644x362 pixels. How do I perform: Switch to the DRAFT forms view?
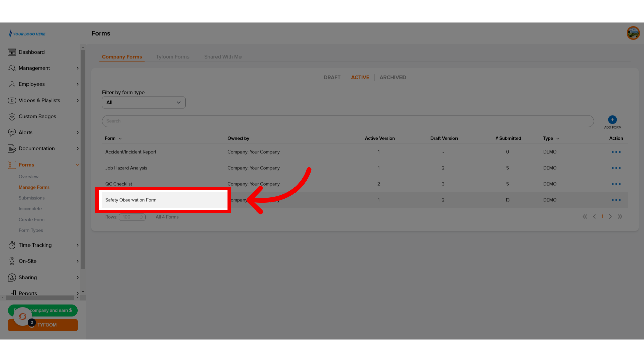[x=332, y=77]
